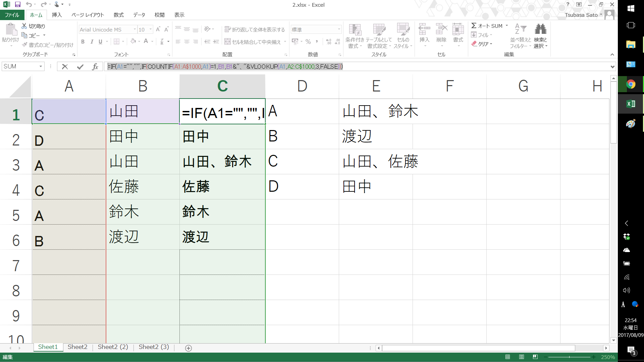644x362 pixels.
Task: Switch to the Sheet2 worksheet tab
Action: coord(77,347)
